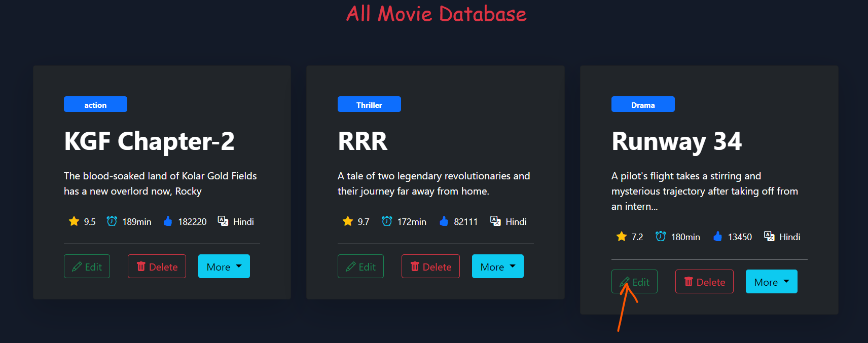Click the 9.5 rating value

[90, 222]
